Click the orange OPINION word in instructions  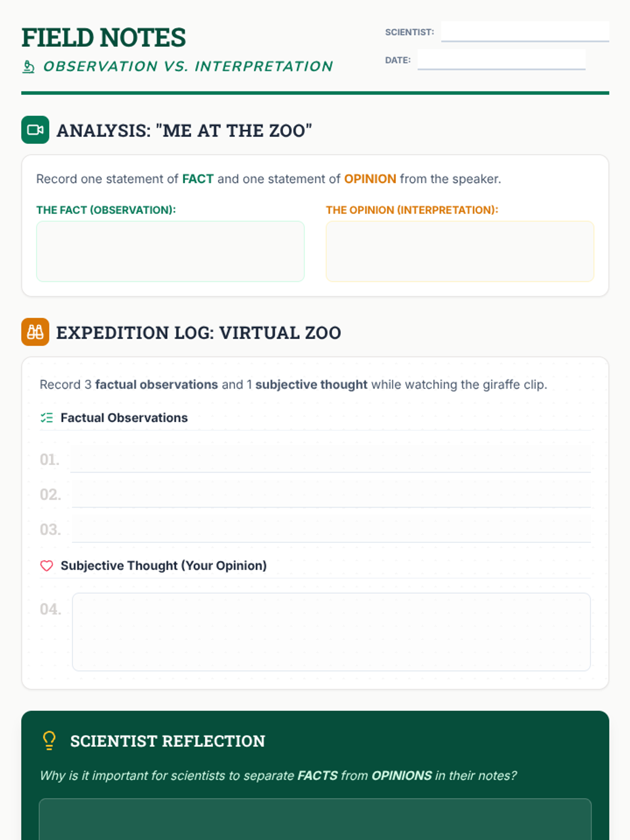[x=370, y=179]
